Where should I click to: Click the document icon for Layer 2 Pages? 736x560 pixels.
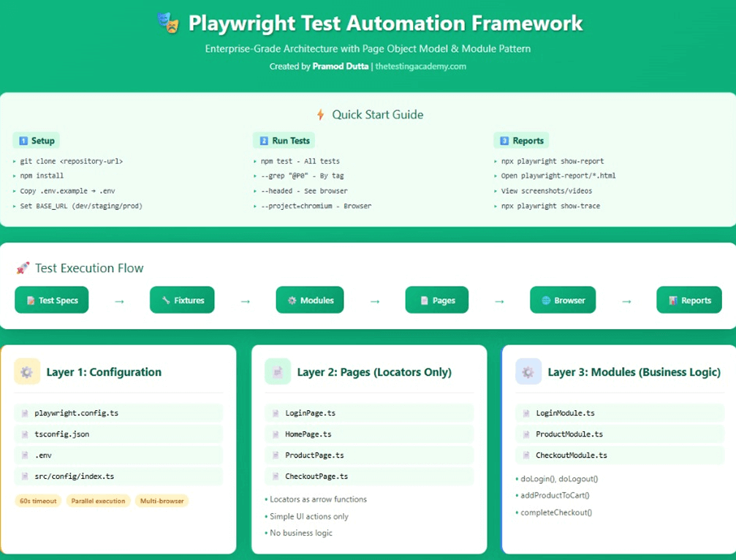278,372
